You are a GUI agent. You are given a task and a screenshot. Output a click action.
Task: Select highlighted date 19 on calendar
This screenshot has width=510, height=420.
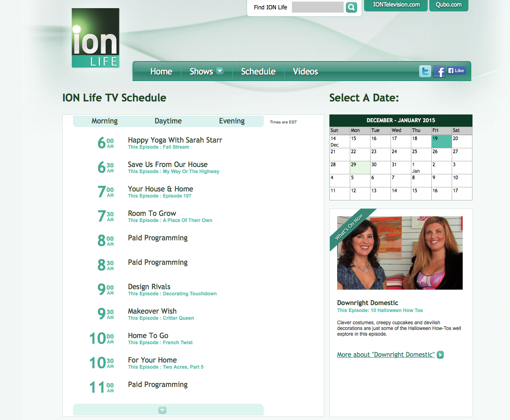[442, 141]
